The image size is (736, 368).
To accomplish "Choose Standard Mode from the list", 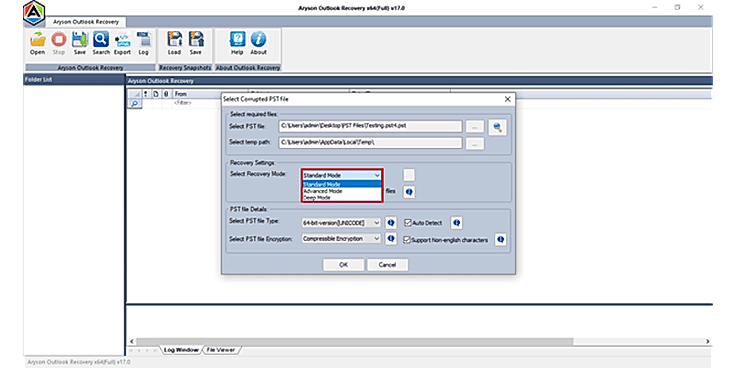I will 342,184.
